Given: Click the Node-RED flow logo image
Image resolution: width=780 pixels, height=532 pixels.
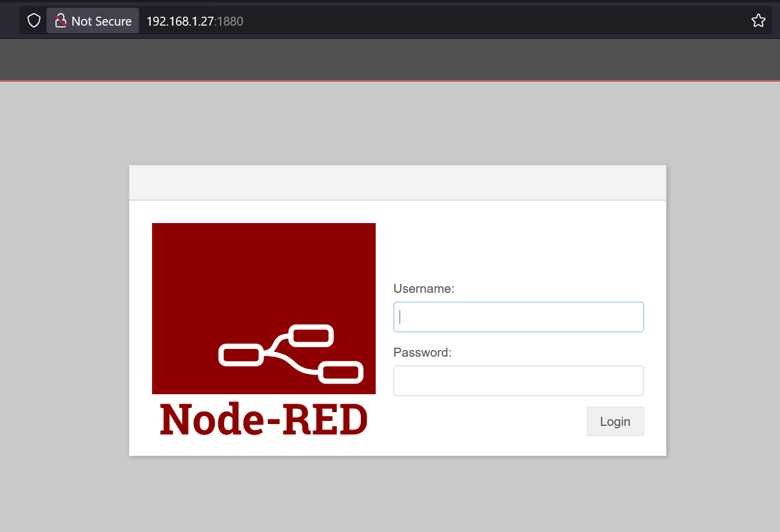Looking at the screenshot, I should [x=264, y=308].
